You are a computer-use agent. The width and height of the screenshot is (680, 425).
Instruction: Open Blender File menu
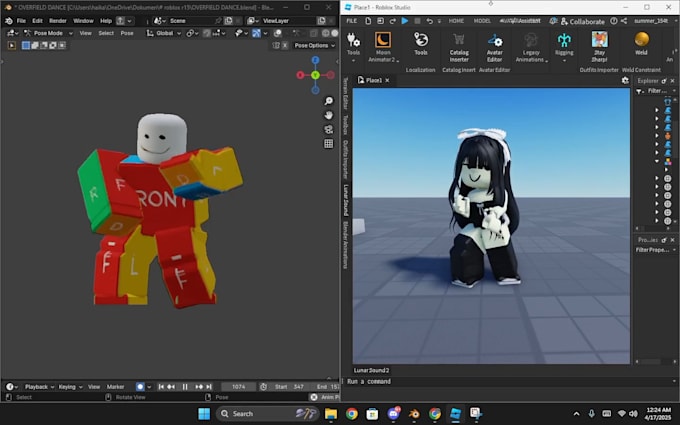21,21
